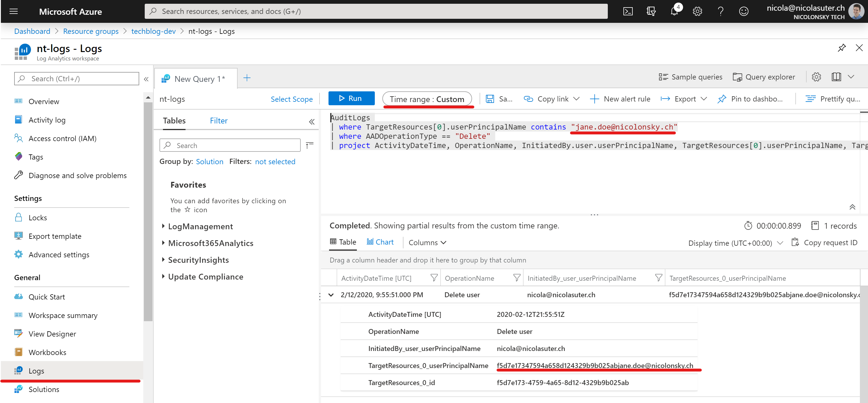Open Cloud Shell icon in top bar
868x403 pixels.
[x=628, y=12]
